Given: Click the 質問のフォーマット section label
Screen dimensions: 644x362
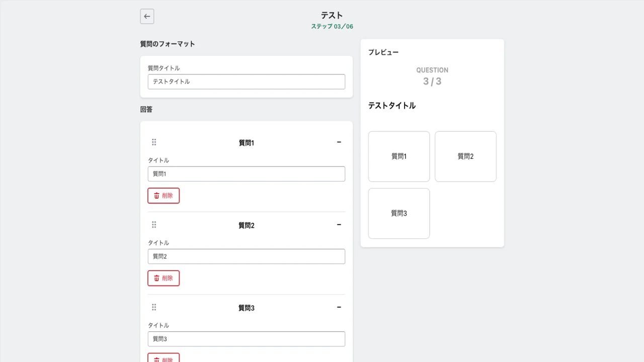Looking at the screenshot, I should point(168,44).
